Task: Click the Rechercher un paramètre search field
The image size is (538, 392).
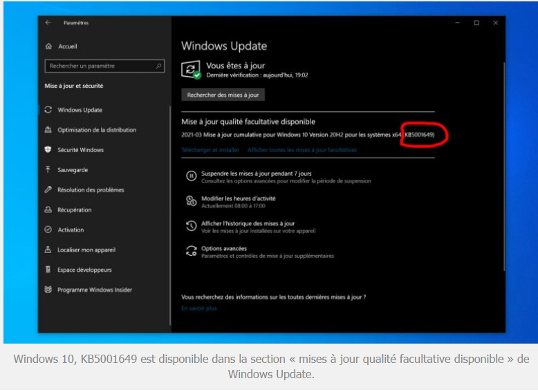Action: pos(101,66)
